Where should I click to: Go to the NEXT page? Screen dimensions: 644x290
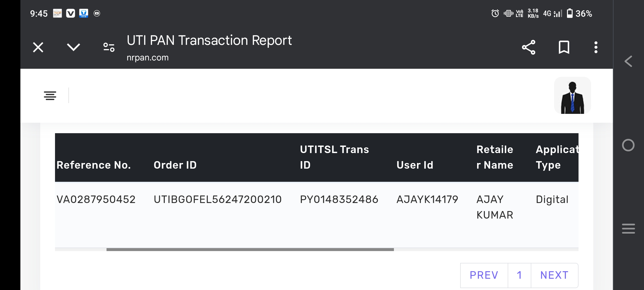[554, 275]
